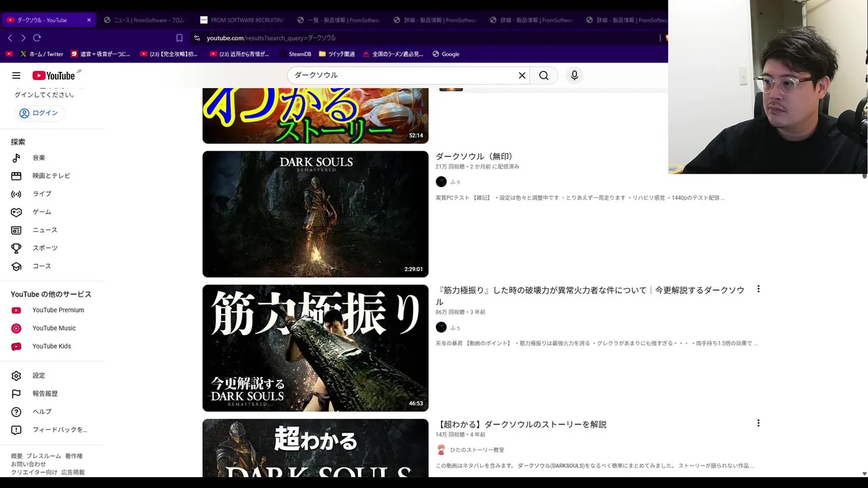Open the (23)【完全攻略】bookmark

[170, 54]
